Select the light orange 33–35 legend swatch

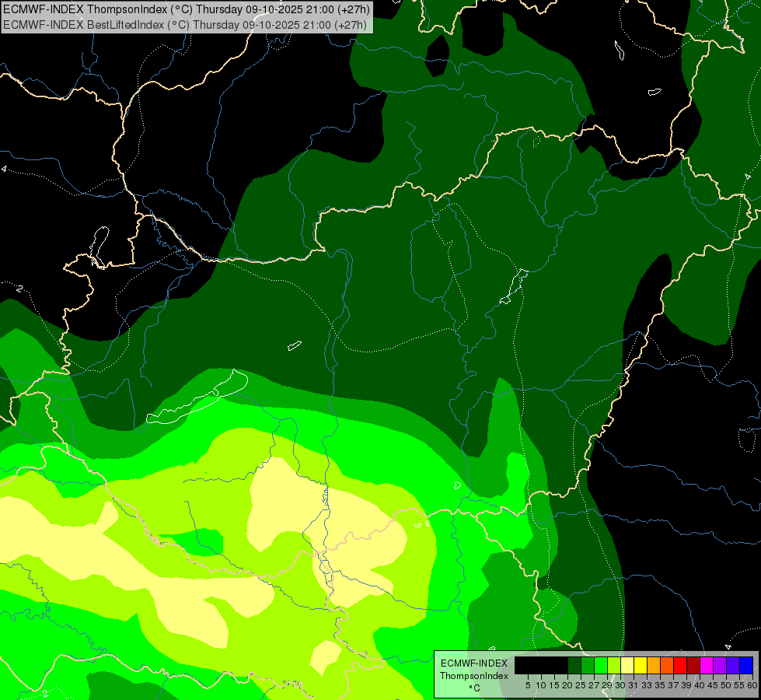click(653, 665)
